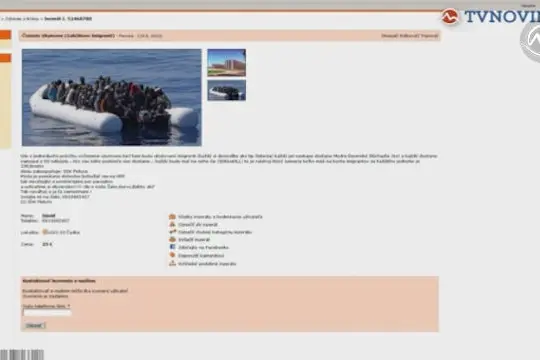Click the user's all-ads and ratings icon
Screen dimensions: 540x360
click(172, 217)
